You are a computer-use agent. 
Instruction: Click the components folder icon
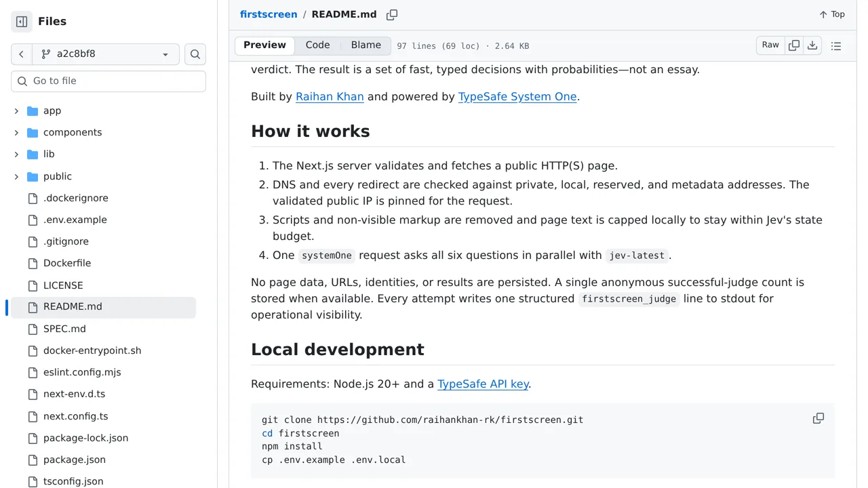pyautogui.click(x=33, y=132)
